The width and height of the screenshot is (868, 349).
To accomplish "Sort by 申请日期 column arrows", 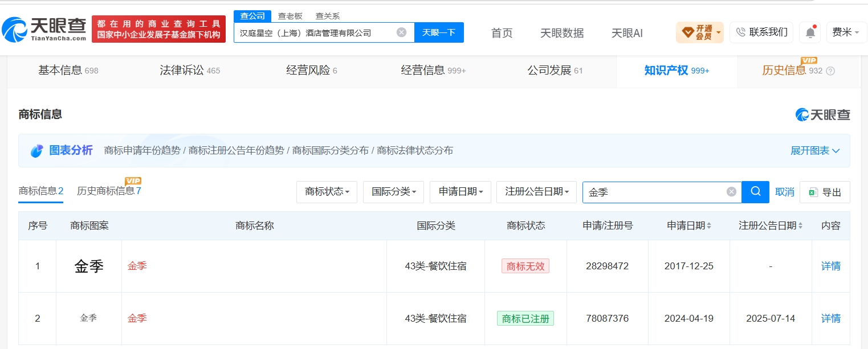I will click(709, 226).
